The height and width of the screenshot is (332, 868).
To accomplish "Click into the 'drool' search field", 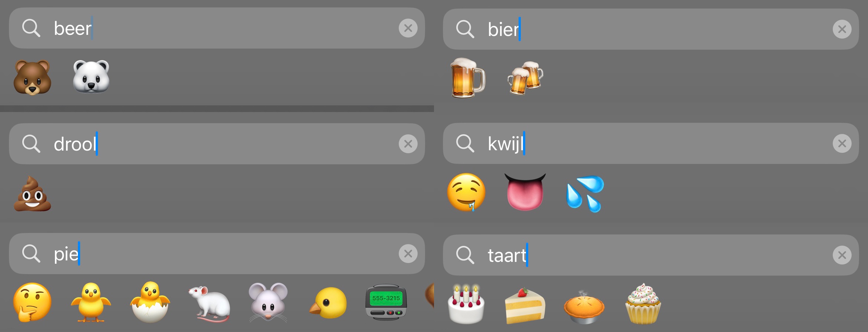I will (x=217, y=144).
